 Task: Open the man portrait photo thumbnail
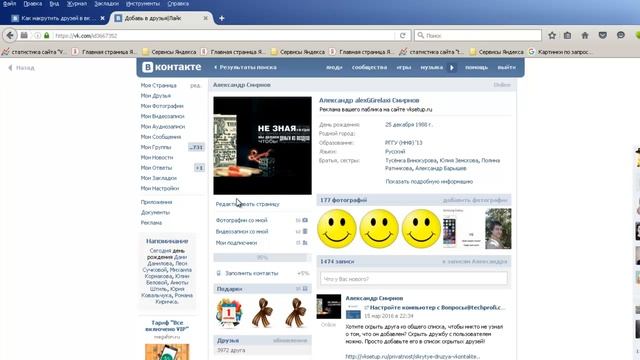point(498,229)
